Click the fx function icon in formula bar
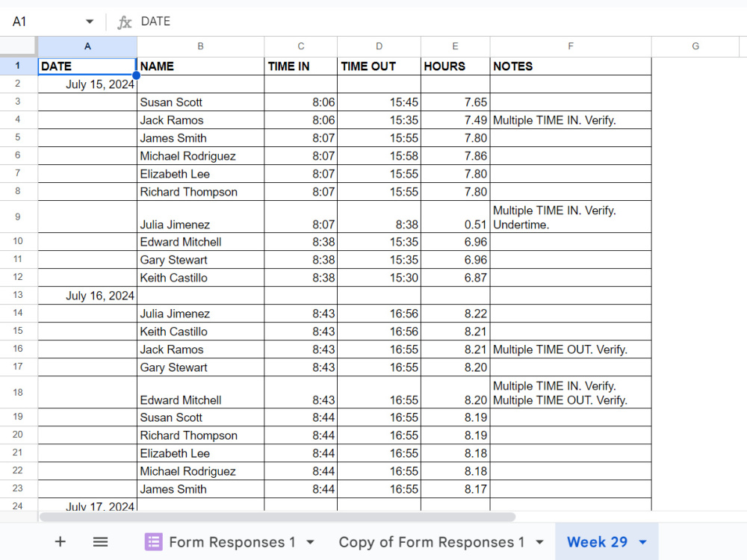Image resolution: width=747 pixels, height=560 pixels. (124, 22)
